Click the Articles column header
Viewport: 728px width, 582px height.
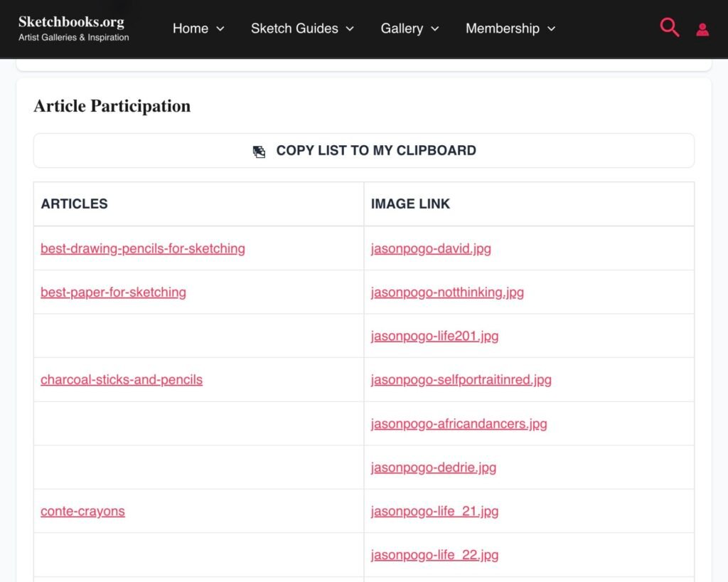(x=75, y=203)
